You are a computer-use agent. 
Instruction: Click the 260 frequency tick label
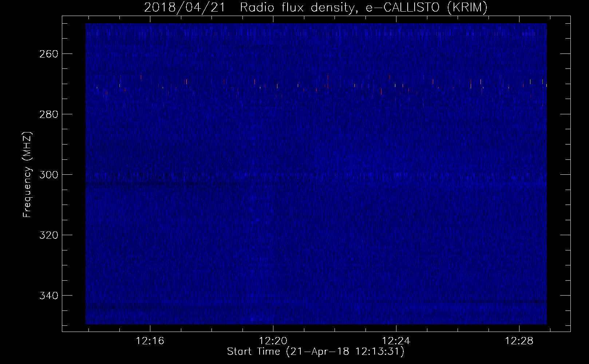(49, 54)
